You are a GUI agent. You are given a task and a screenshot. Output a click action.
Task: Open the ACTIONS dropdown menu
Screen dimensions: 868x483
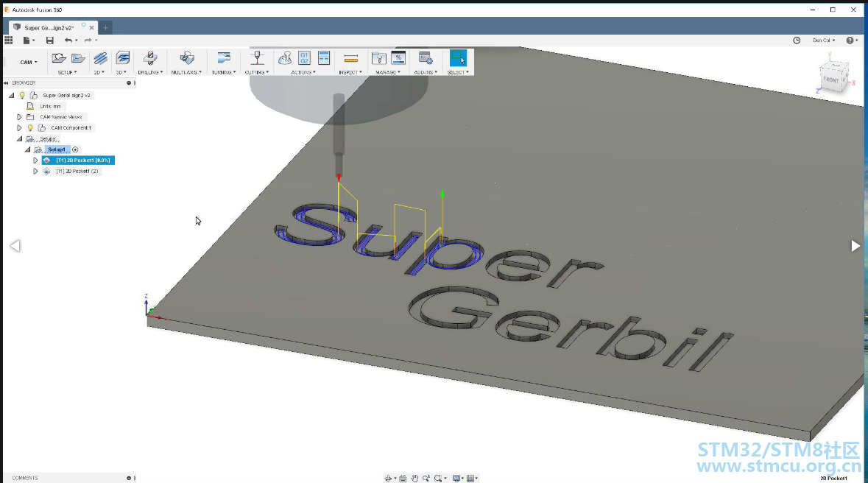[303, 72]
